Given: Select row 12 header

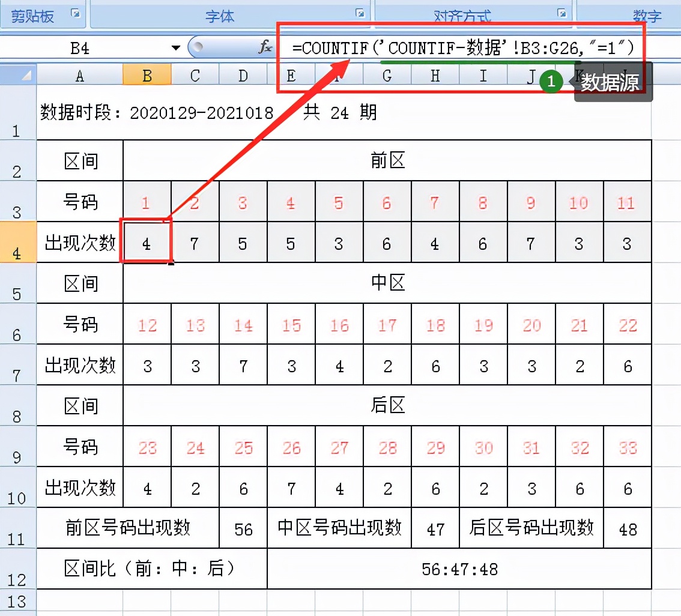Looking at the screenshot, I should tap(18, 568).
